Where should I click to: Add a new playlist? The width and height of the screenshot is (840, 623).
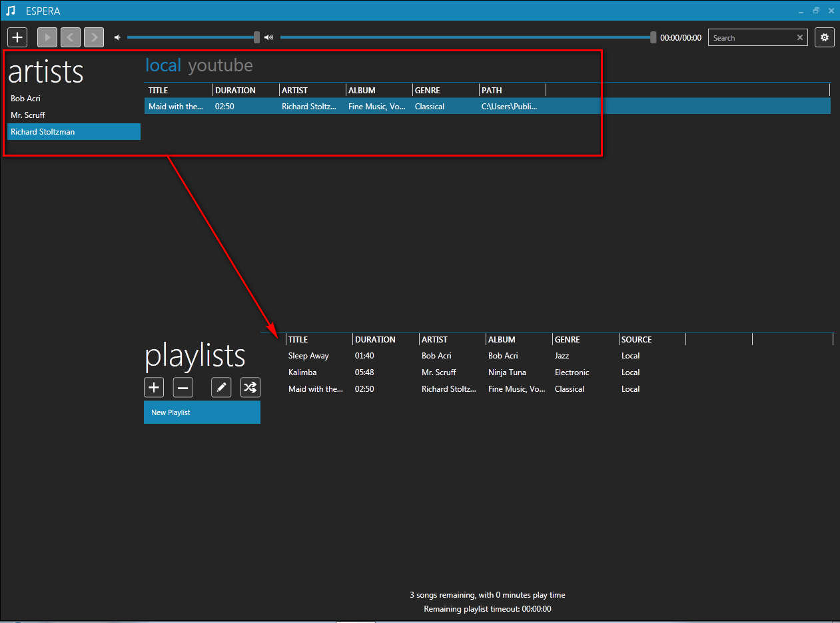154,387
